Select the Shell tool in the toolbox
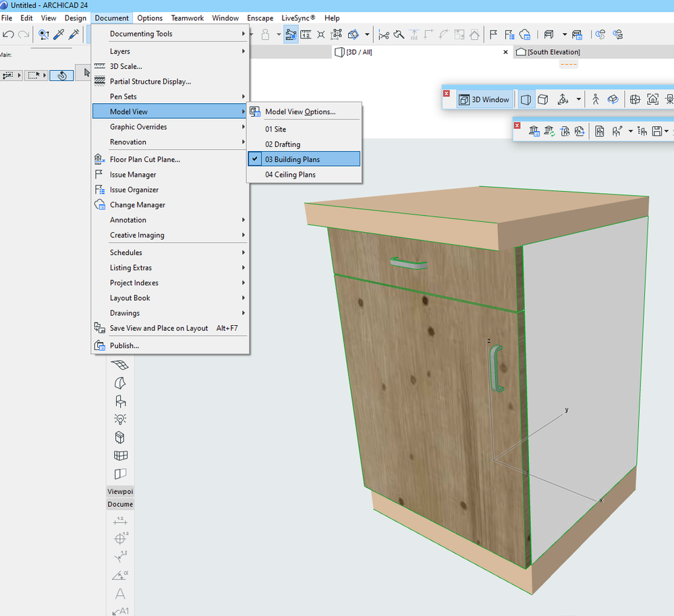Screen dimensions: 674x616 click(120, 383)
